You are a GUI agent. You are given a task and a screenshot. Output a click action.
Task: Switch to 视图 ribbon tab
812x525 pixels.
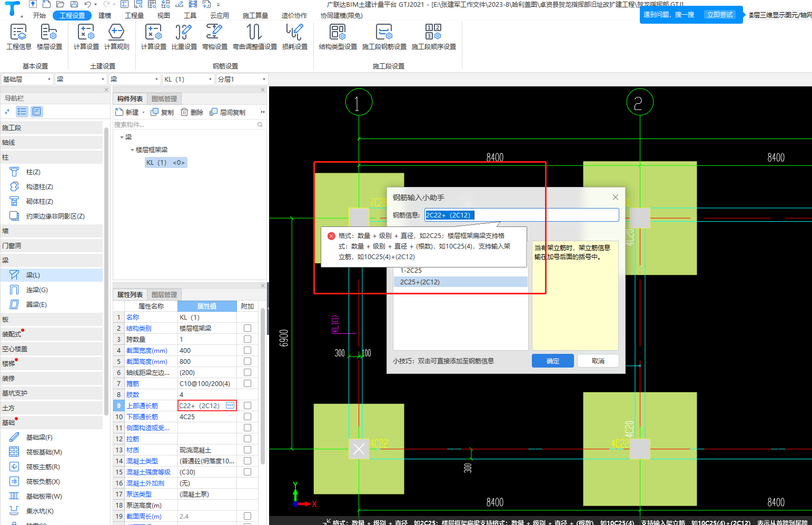point(164,16)
